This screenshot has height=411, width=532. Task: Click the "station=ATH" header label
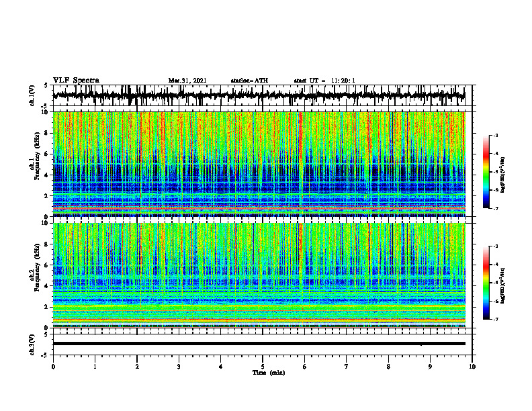click(x=249, y=81)
